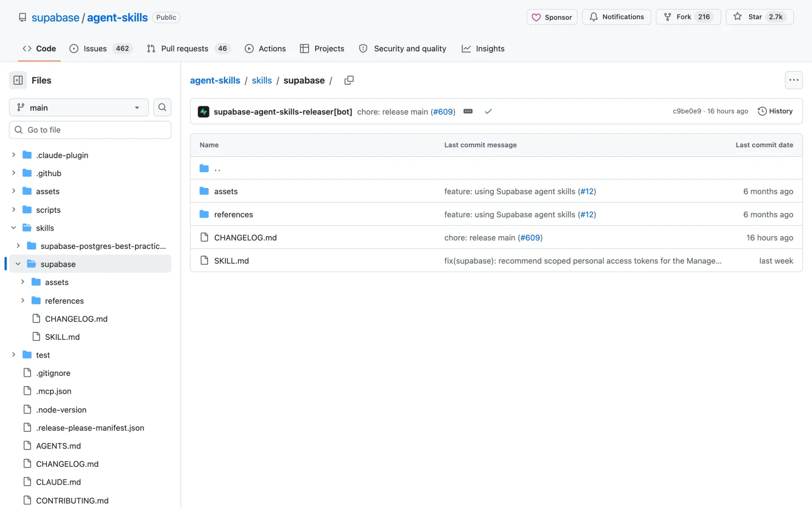Switch to the Issues tab
Viewport: 812px width, 508px height.
(x=101, y=49)
